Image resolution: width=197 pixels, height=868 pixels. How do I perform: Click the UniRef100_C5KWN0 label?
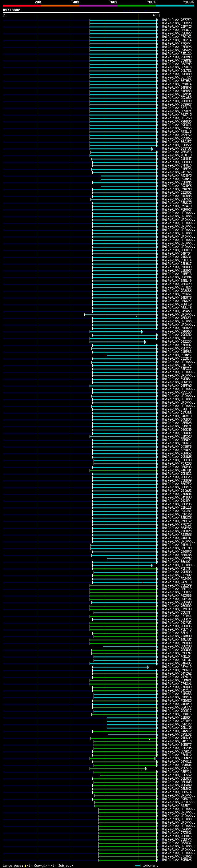(176, 182)
